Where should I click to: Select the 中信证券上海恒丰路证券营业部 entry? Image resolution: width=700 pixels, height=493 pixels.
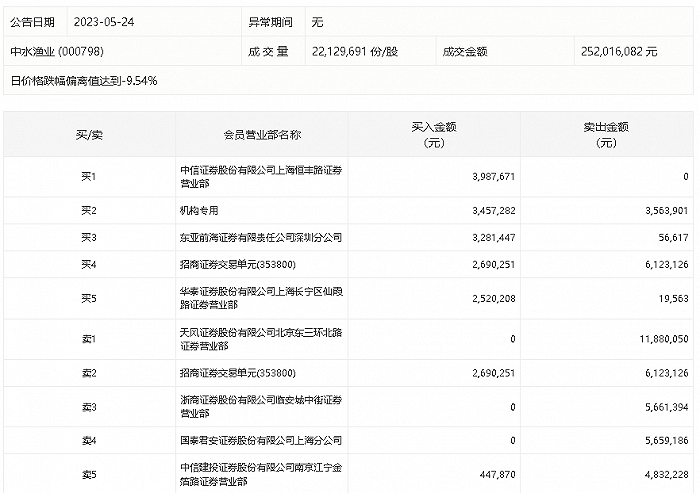click(260, 177)
